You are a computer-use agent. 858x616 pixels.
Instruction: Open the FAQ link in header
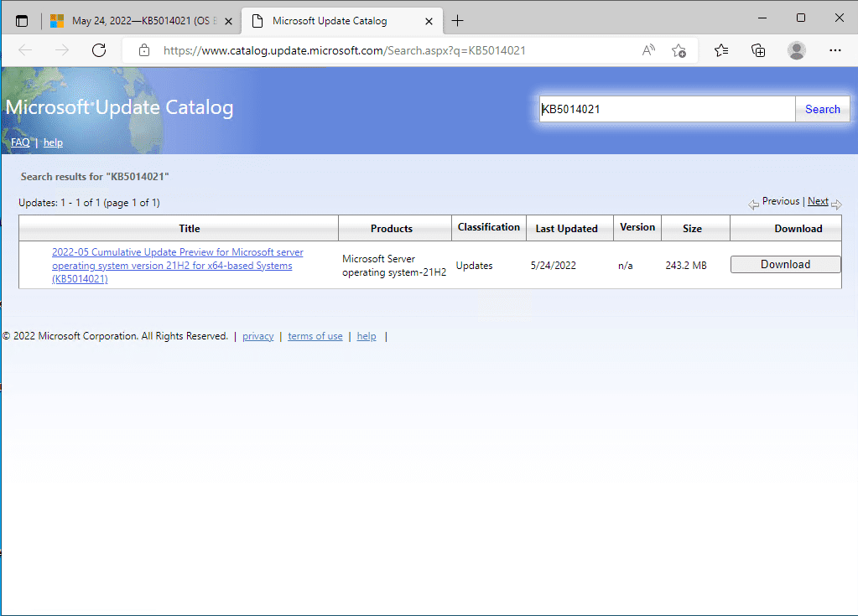point(20,142)
